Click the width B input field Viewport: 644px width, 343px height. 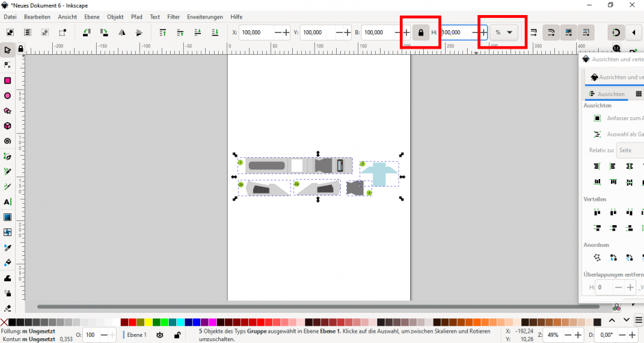(x=378, y=32)
